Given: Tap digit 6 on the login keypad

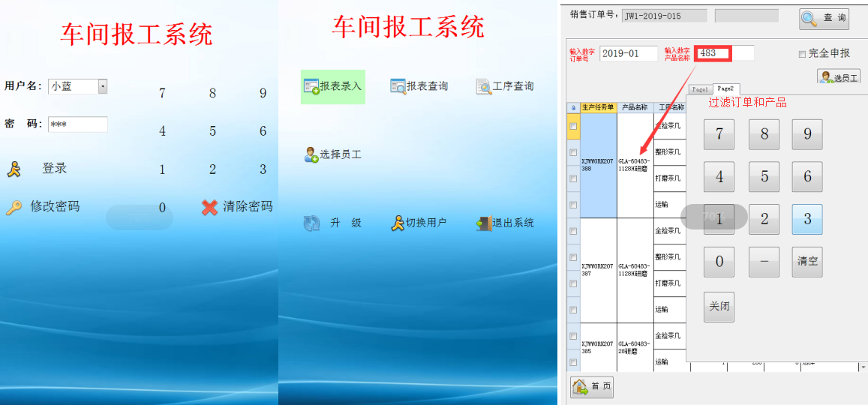Looking at the screenshot, I should coord(263,131).
